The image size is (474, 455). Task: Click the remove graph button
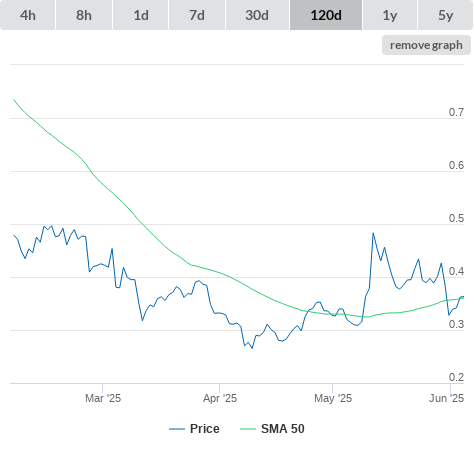pos(426,45)
